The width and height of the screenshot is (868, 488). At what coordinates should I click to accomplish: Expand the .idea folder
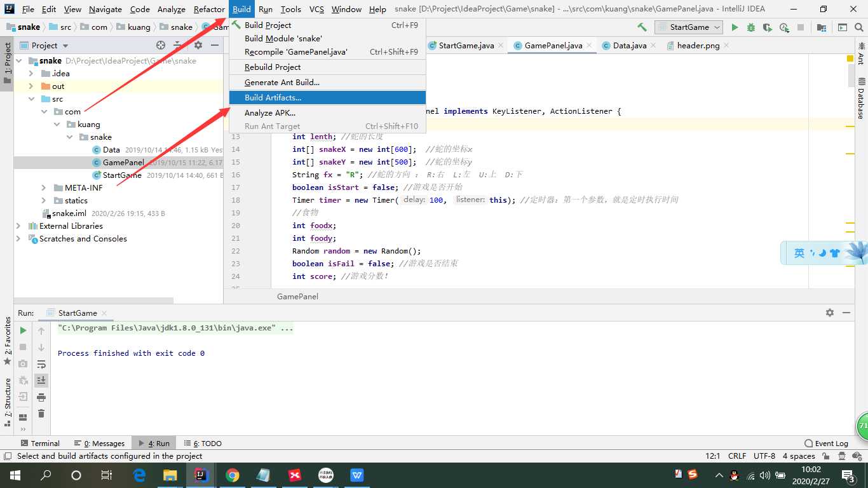[31, 74]
